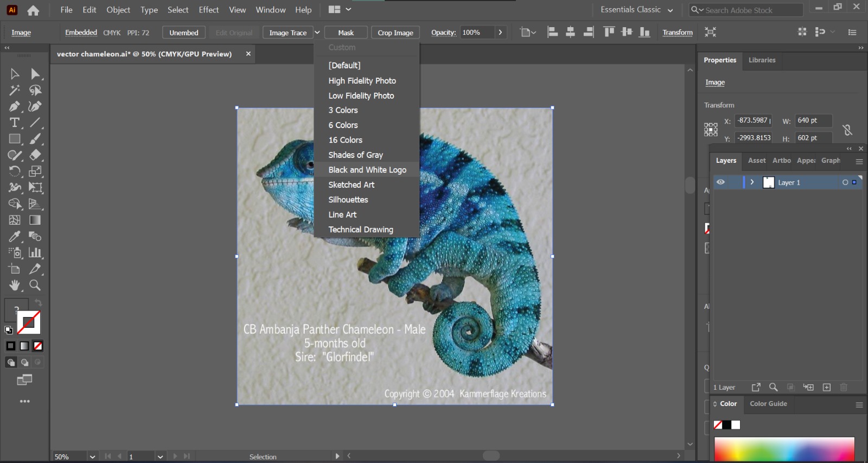This screenshot has width=868, height=463.
Task: Pick the Magic Wand tool
Action: tap(15, 90)
